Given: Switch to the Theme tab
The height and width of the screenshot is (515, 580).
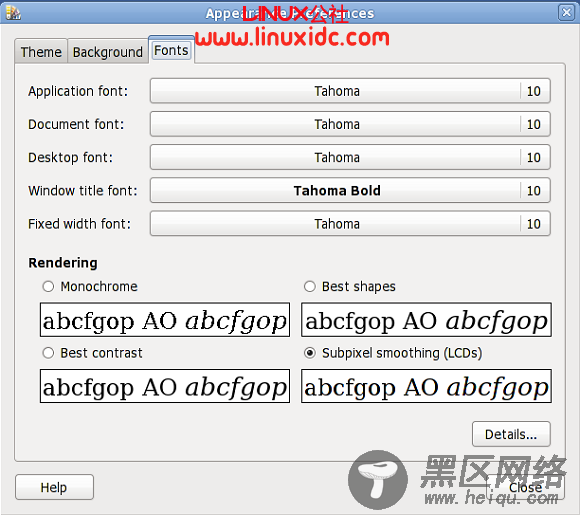Looking at the screenshot, I should pyautogui.click(x=41, y=52).
